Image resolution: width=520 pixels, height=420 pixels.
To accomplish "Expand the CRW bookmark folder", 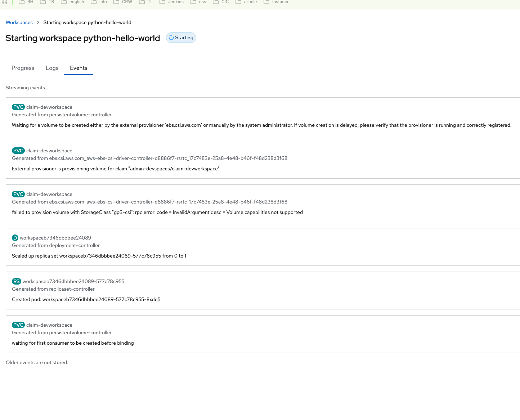I will [123, 2].
